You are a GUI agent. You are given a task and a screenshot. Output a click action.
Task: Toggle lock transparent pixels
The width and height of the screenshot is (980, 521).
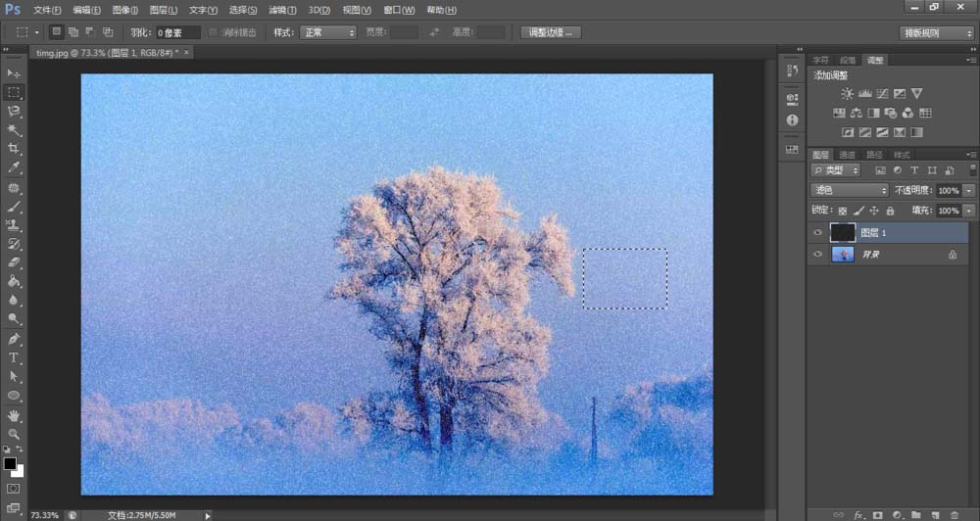[843, 211]
